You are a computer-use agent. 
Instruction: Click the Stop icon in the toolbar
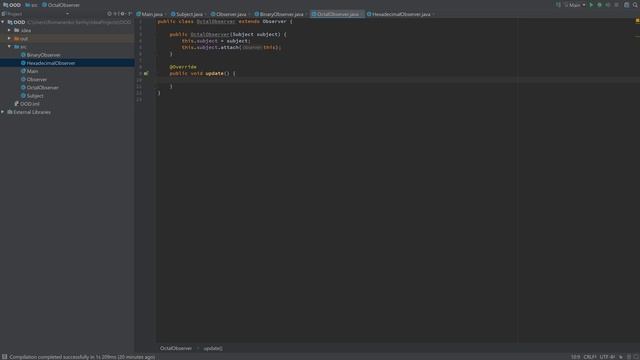click(x=616, y=5)
